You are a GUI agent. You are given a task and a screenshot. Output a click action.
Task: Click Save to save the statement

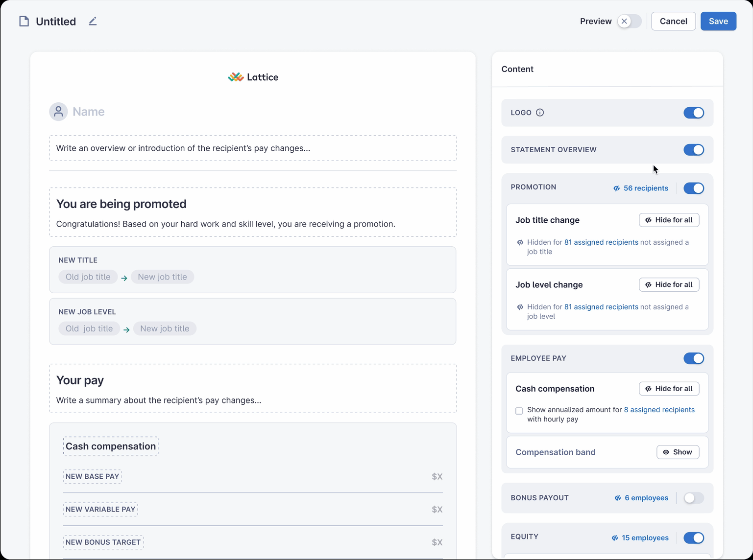(x=718, y=21)
